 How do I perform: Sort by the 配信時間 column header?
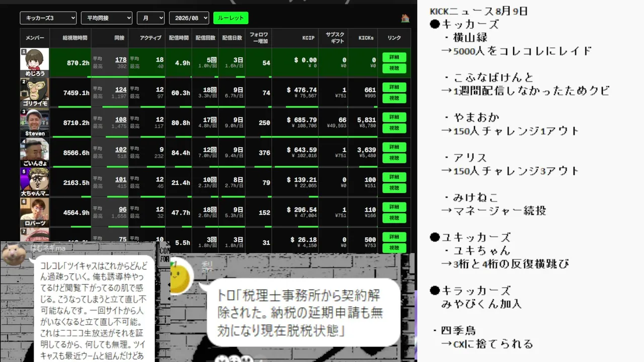(179, 38)
